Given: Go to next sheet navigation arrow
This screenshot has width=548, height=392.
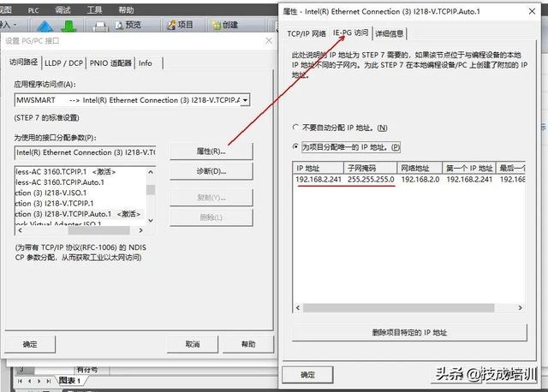Looking at the screenshot, I should pyautogui.click(x=39, y=381).
